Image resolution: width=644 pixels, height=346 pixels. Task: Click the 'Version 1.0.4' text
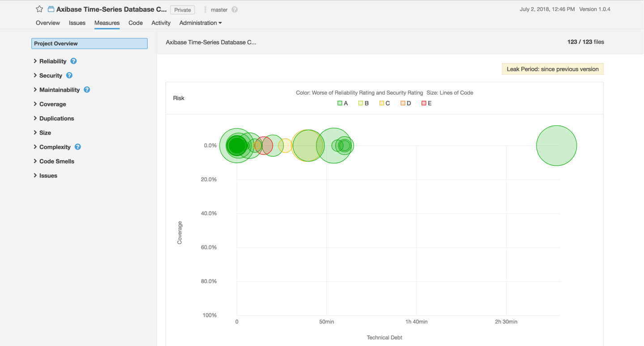[595, 9]
